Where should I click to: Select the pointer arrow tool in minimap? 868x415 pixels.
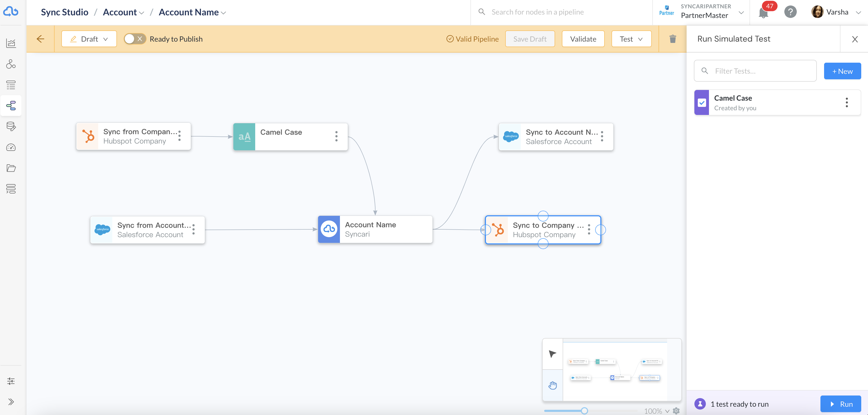(553, 354)
